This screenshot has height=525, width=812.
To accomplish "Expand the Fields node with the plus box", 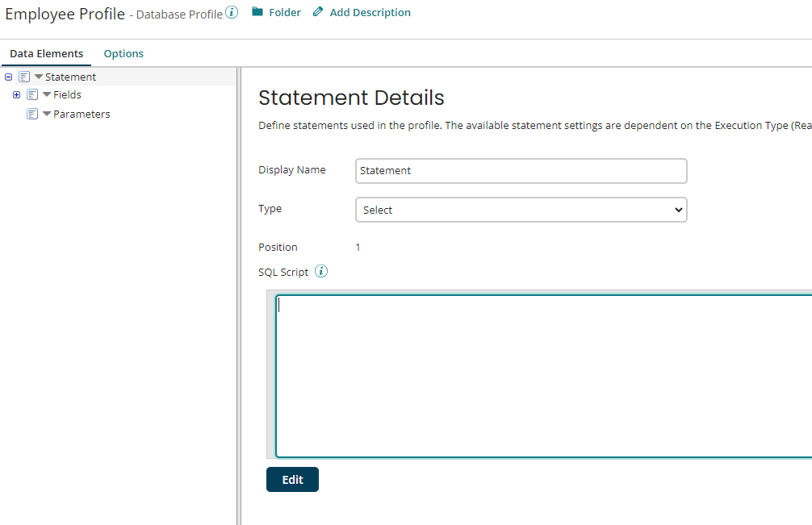I will click(17, 94).
